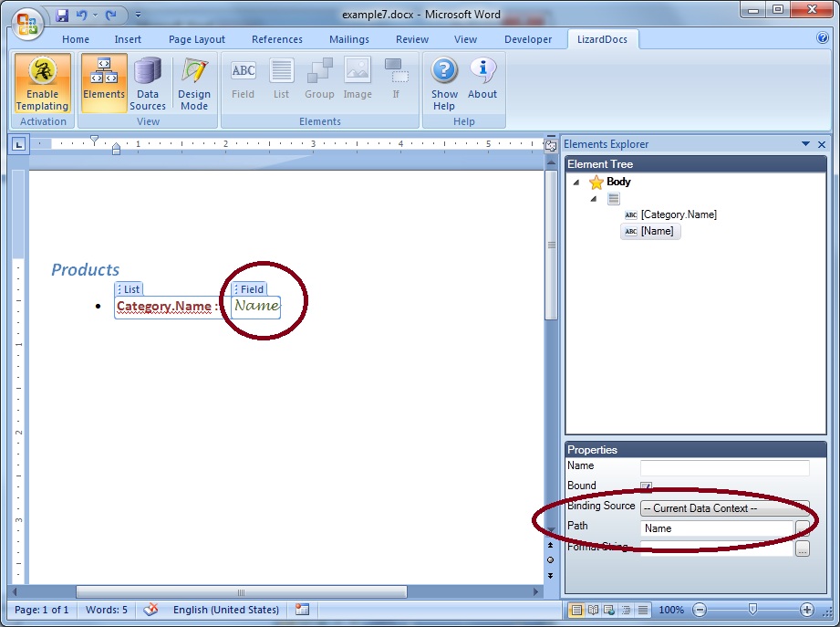840x627 pixels.
Task: Undo the last action
Action: pos(81,15)
